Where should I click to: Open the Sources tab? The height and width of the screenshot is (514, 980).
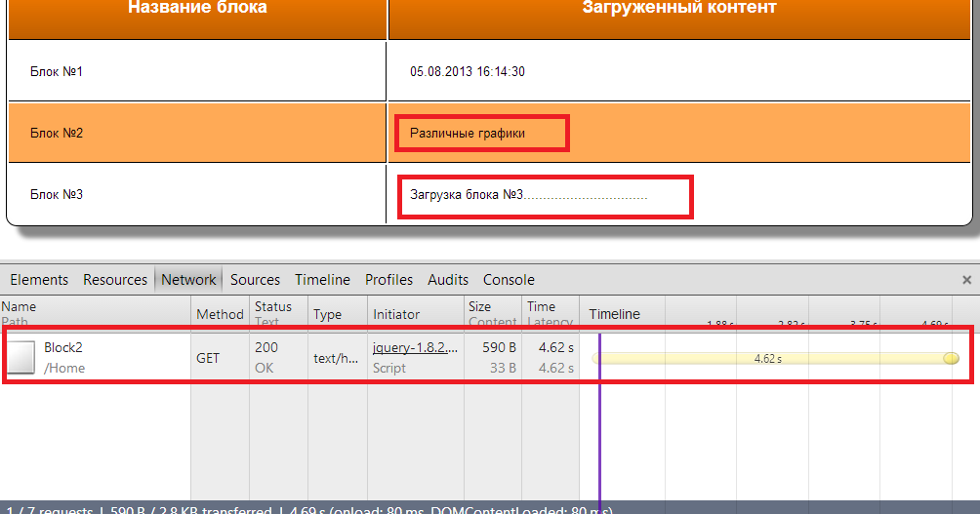[255, 280]
